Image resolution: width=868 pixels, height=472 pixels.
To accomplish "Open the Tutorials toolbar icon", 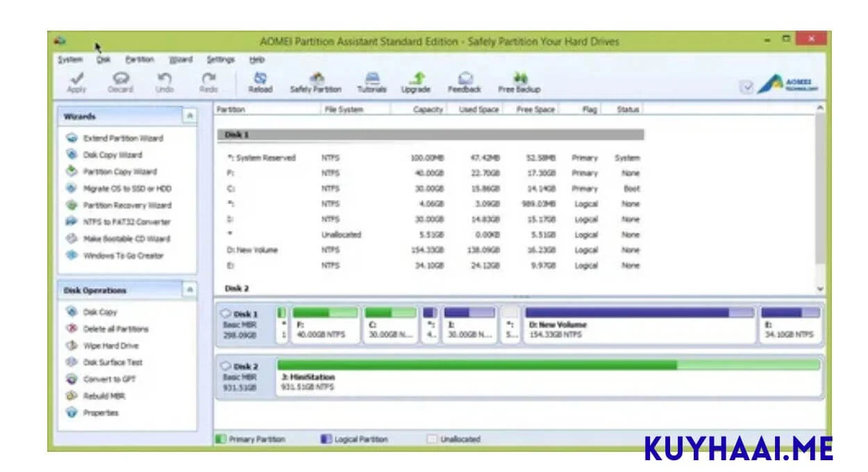I will click(372, 78).
